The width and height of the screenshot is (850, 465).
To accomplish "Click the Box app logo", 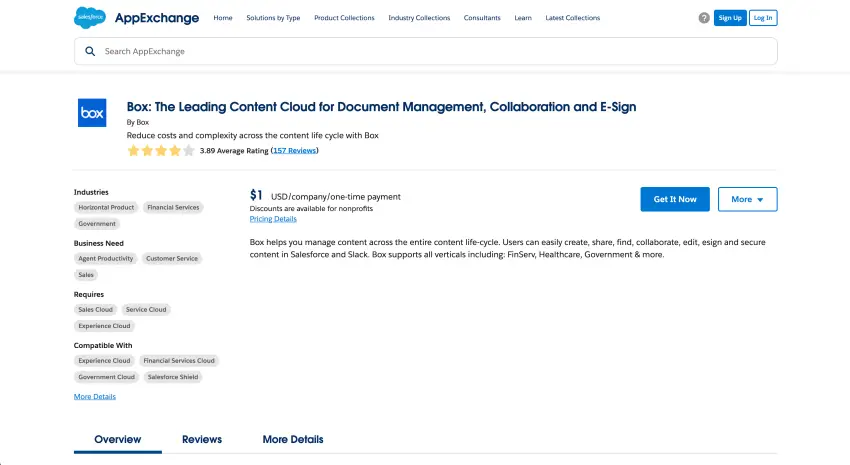I will coord(92,112).
